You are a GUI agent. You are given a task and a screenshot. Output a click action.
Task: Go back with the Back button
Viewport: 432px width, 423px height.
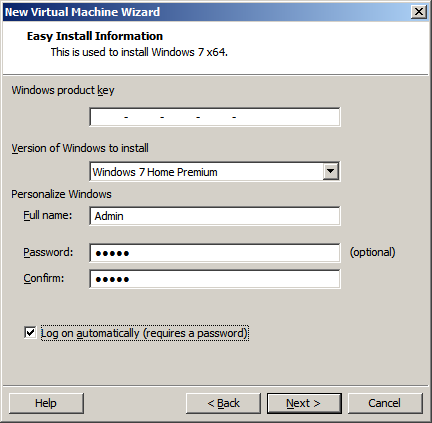pyautogui.click(x=223, y=403)
